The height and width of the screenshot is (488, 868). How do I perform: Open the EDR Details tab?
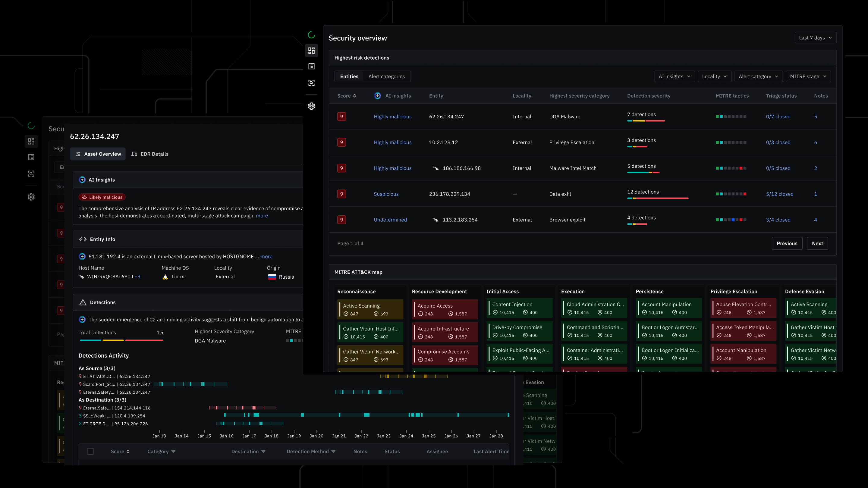point(150,154)
